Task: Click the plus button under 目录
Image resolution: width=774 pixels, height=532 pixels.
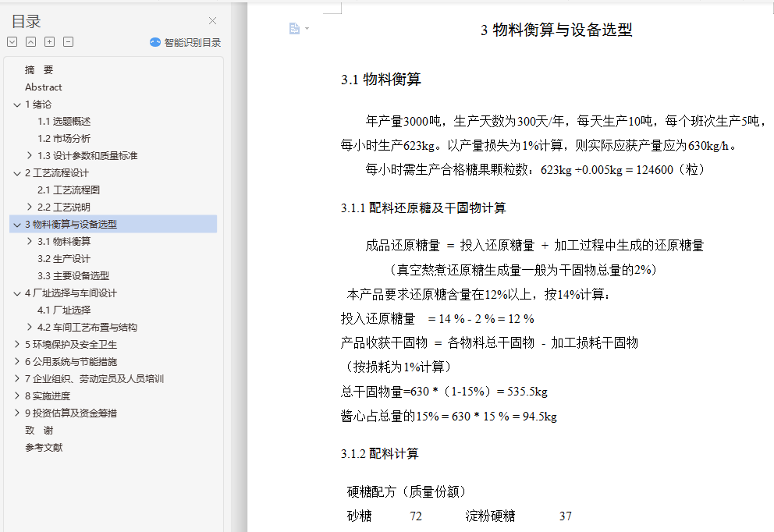Action: click(x=49, y=42)
